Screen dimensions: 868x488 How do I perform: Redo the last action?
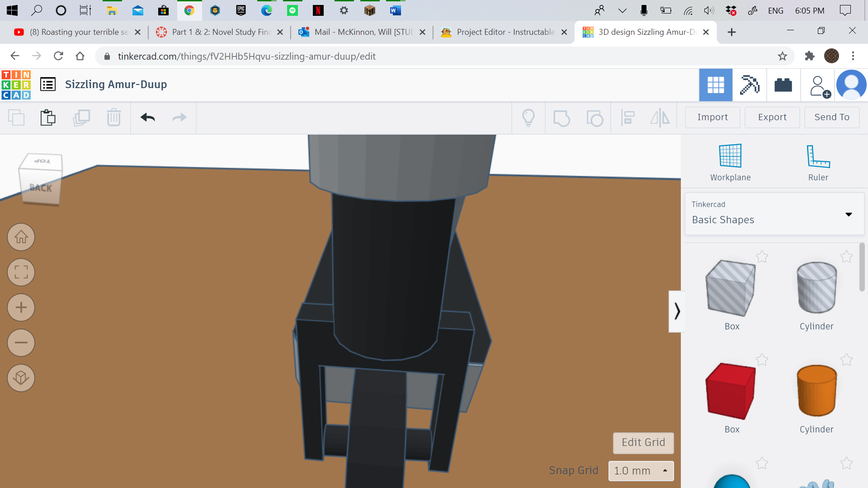[x=179, y=117]
